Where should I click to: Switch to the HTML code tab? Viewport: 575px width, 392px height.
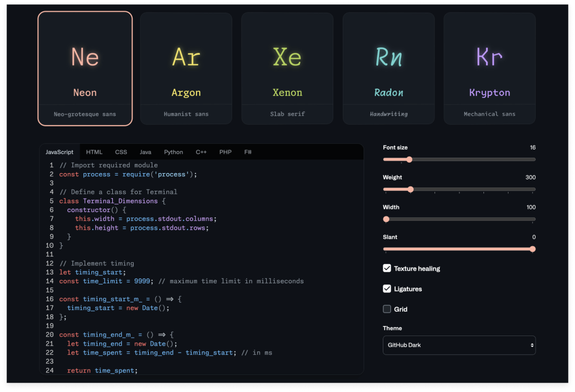tap(94, 152)
